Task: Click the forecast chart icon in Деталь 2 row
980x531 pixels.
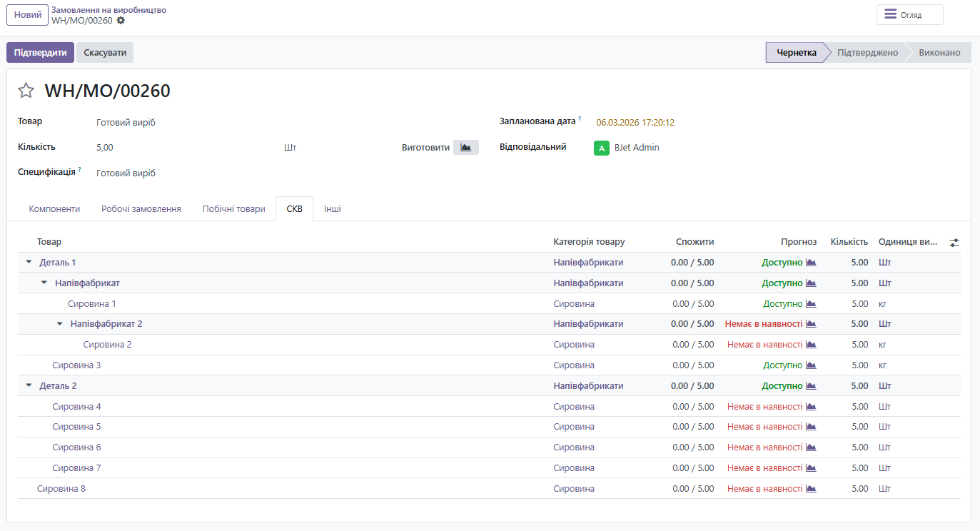Action: coord(811,386)
